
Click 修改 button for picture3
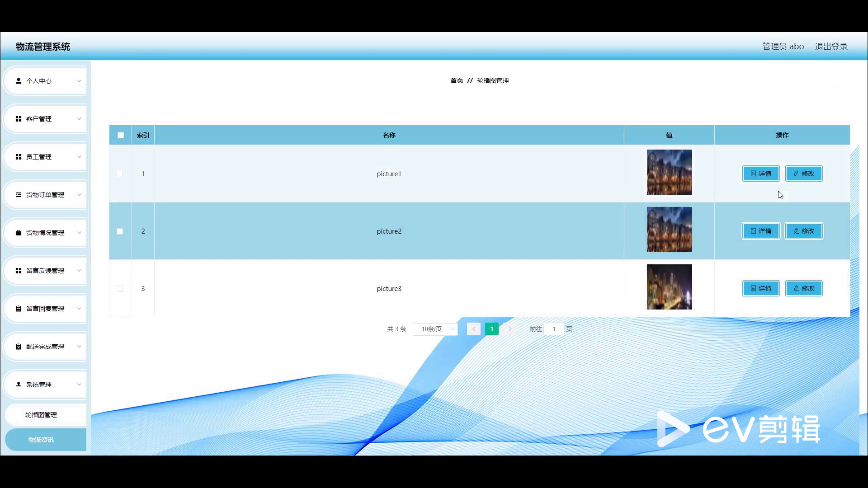tap(804, 288)
